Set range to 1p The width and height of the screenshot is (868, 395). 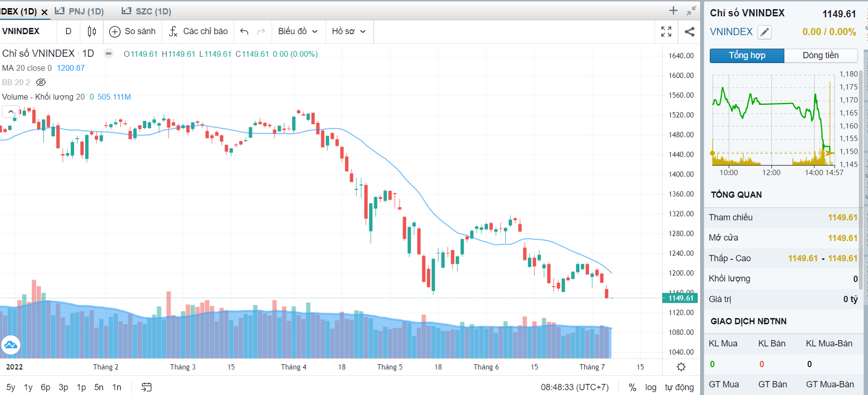81,387
